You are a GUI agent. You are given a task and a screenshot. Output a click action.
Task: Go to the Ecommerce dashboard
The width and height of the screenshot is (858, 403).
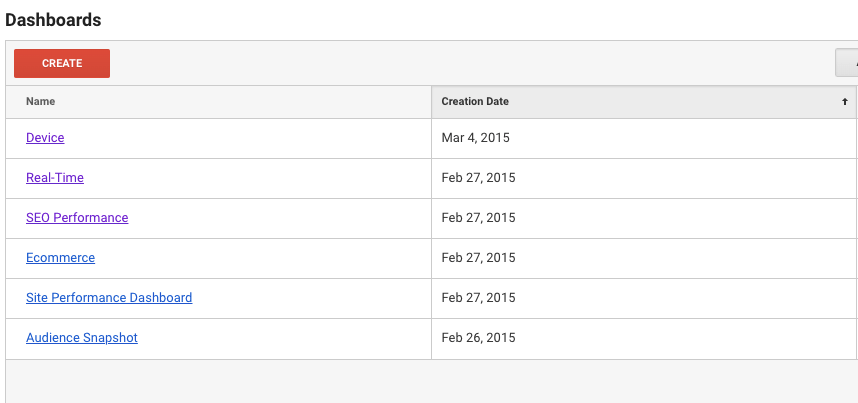(x=60, y=258)
